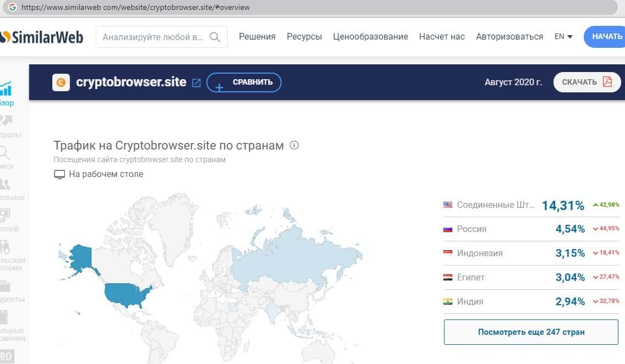Select the Россия country name
625x364 pixels.
472,229
